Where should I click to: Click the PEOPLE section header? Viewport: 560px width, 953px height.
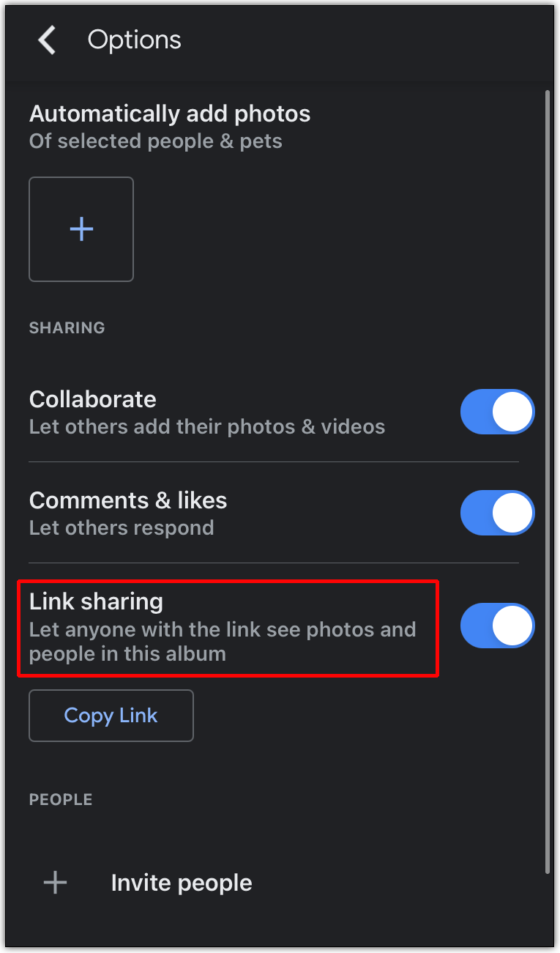[x=61, y=799]
